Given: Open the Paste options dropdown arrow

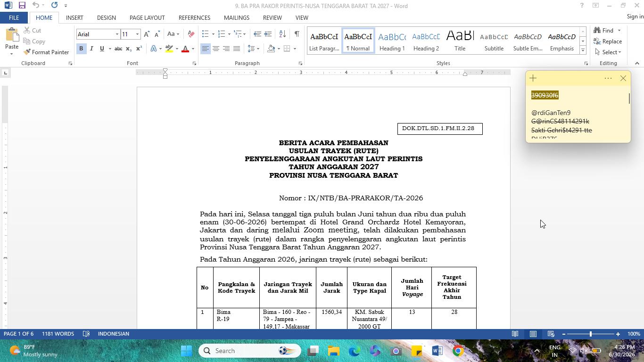Looking at the screenshot, I should pos(12,54).
